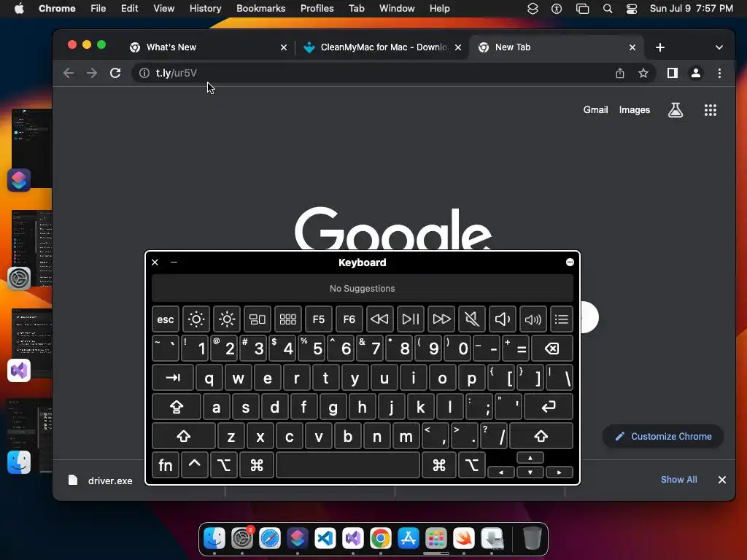Open Safari from the Dock

pos(270,538)
